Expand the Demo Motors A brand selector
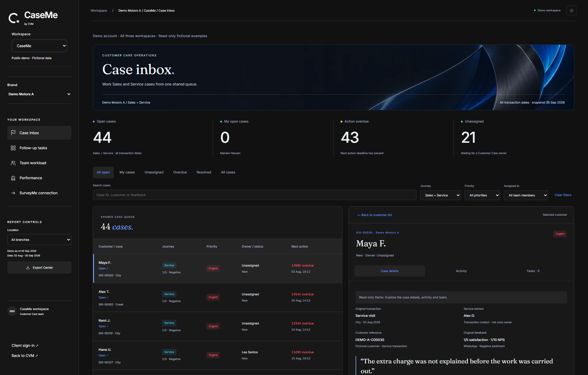This screenshot has height=375, width=588. [x=39, y=94]
